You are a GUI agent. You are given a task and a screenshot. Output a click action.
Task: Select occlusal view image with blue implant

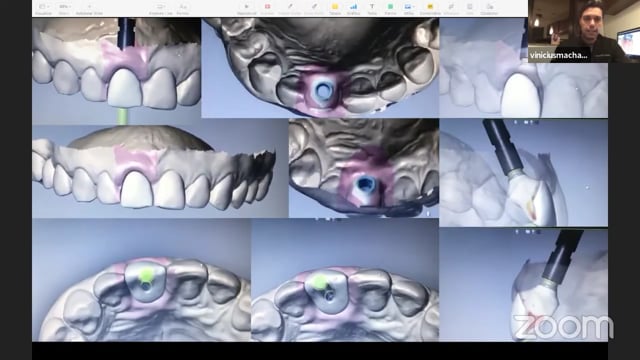pos(320,68)
